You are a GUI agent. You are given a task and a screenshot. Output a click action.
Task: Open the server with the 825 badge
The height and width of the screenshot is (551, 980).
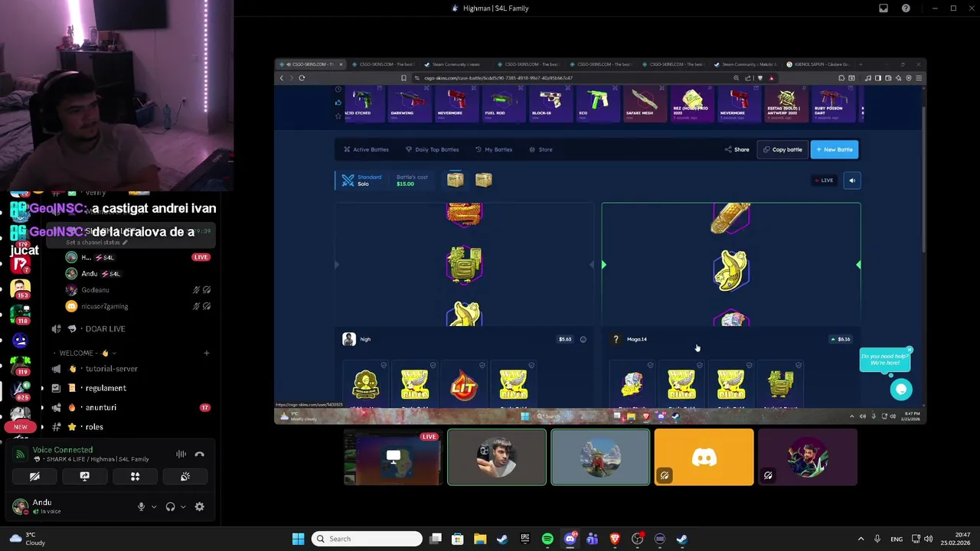pos(21,390)
